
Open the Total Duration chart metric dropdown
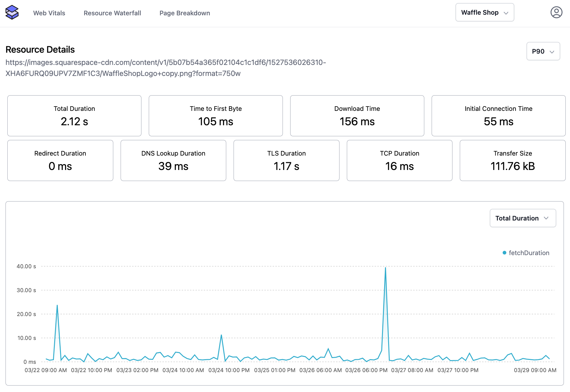coord(523,218)
